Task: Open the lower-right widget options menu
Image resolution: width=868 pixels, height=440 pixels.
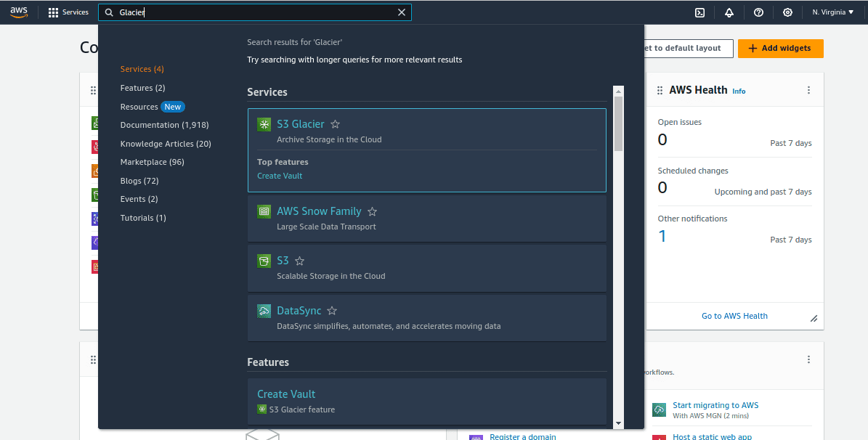Action: point(808,359)
